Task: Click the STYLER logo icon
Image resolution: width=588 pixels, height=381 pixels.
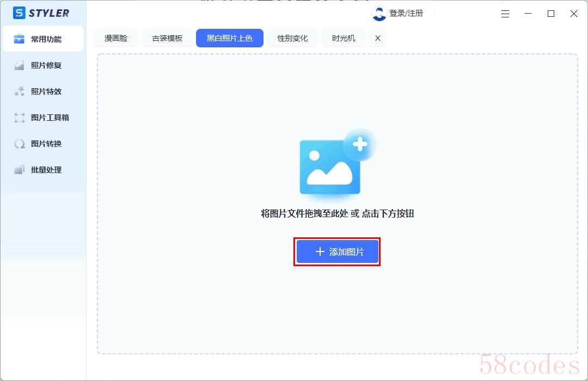Action: (x=19, y=13)
